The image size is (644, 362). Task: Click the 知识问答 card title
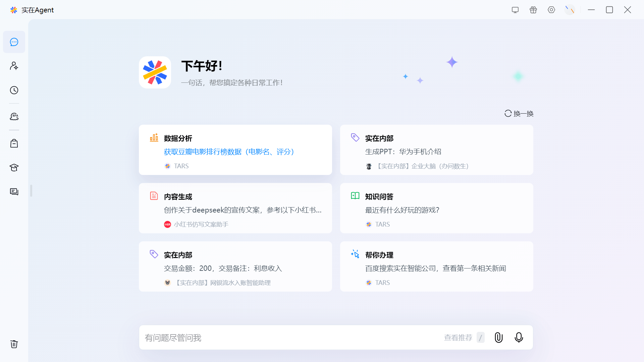(x=379, y=197)
